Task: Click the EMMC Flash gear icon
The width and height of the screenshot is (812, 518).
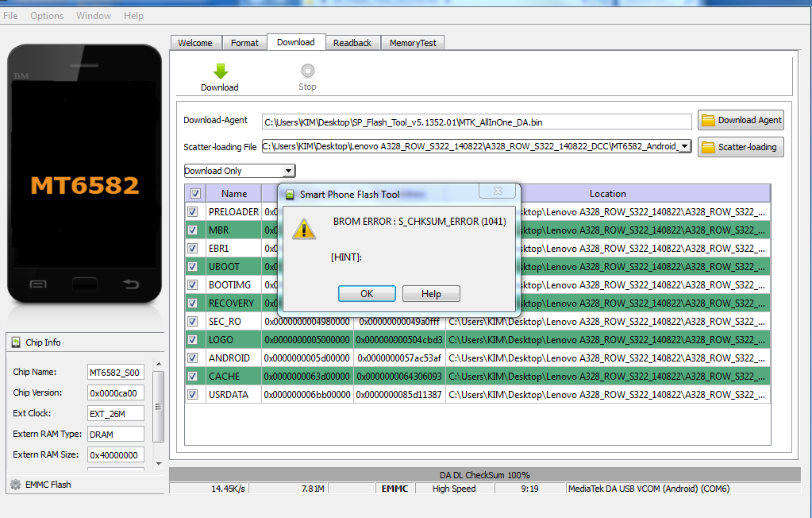Action: (x=15, y=485)
